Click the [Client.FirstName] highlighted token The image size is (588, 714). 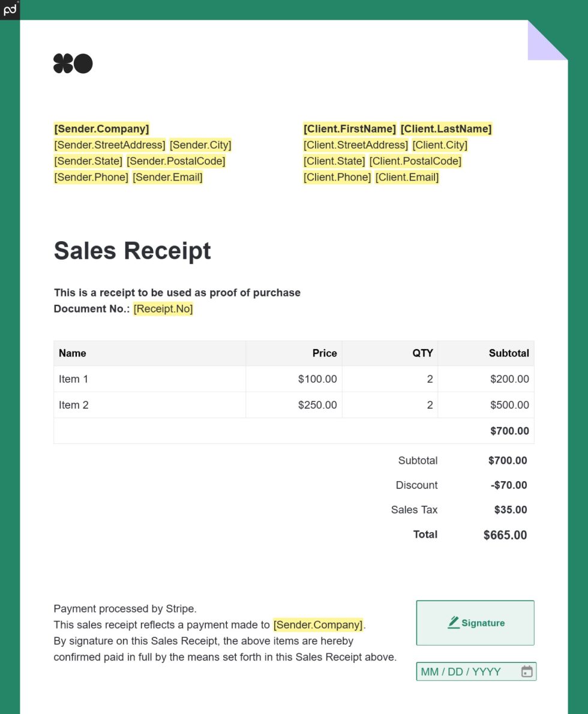click(x=349, y=128)
